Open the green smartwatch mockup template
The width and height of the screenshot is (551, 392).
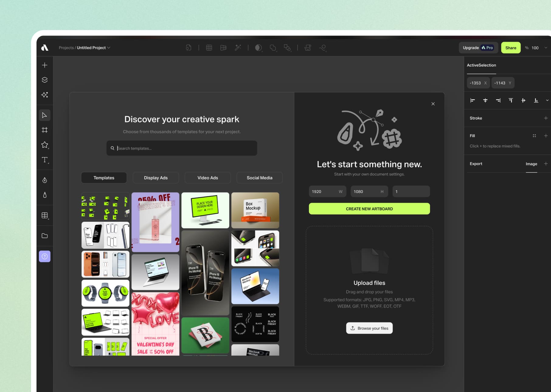tap(106, 293)
